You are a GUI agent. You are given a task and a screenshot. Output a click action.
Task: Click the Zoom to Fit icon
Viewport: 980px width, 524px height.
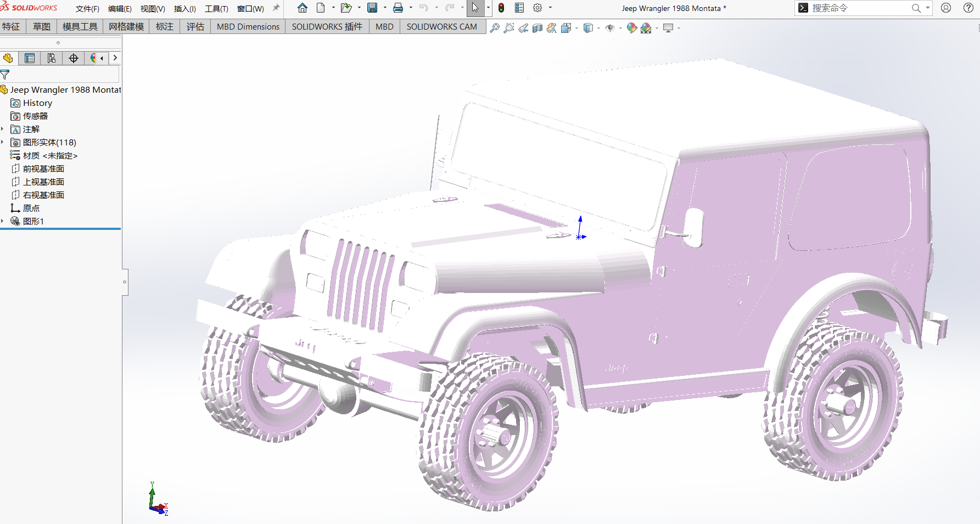pos(495,28)
